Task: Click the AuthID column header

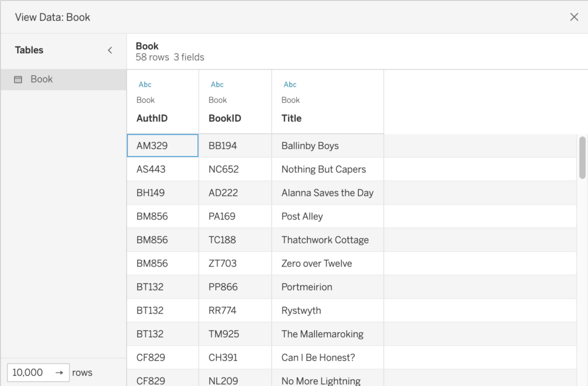Action: point(152,118)
